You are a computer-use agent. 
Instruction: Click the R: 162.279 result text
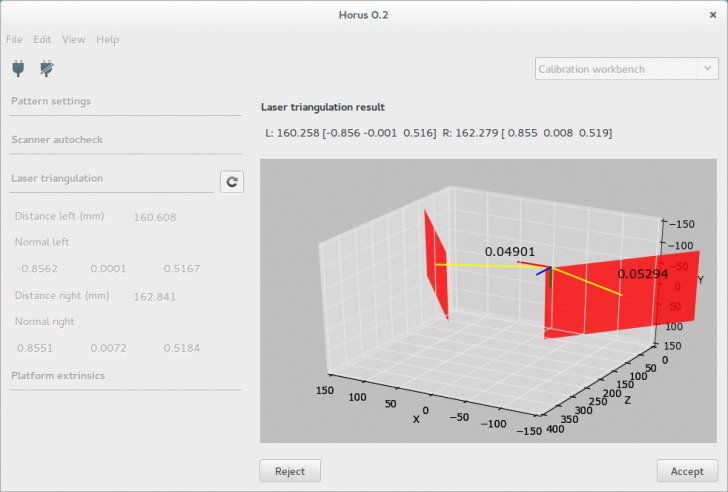(527, 133)
